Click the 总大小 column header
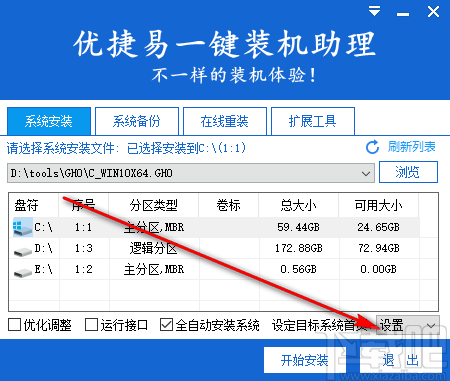This screenshot has width=450, height=381. coord(298,205)
